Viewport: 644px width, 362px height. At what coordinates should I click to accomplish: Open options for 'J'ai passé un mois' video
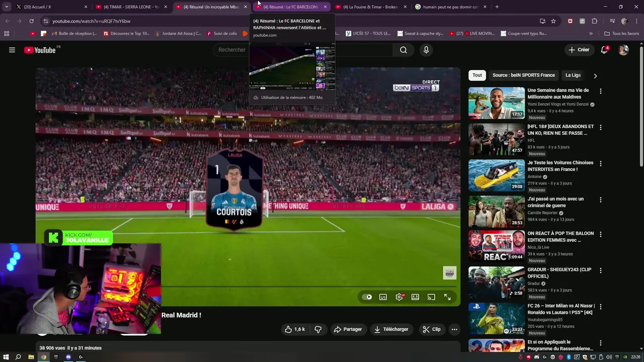(x=600, y=200)
